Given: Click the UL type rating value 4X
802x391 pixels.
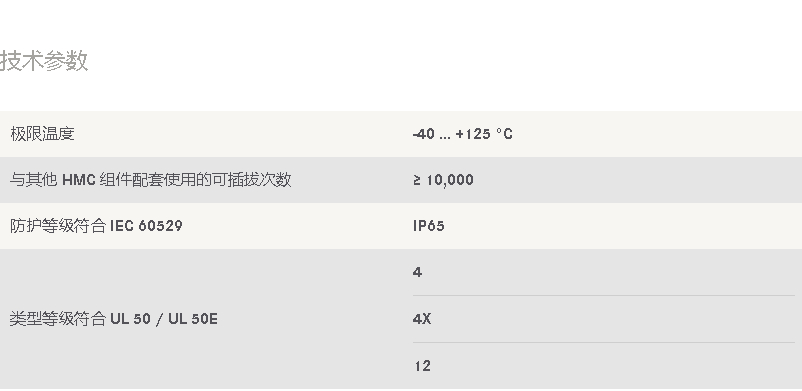Looking at the screenshot, I should pos(422,319).
